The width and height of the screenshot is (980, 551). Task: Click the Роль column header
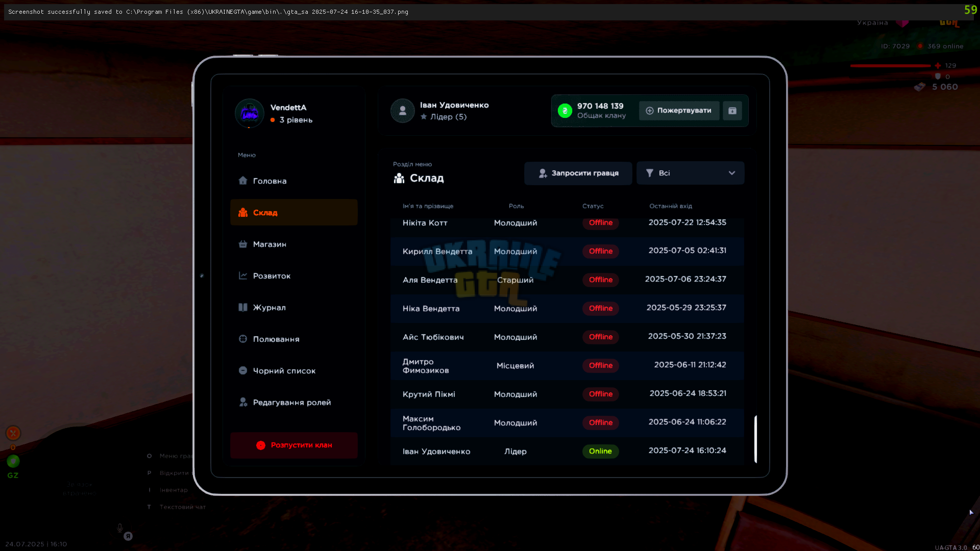pos(516,206)
